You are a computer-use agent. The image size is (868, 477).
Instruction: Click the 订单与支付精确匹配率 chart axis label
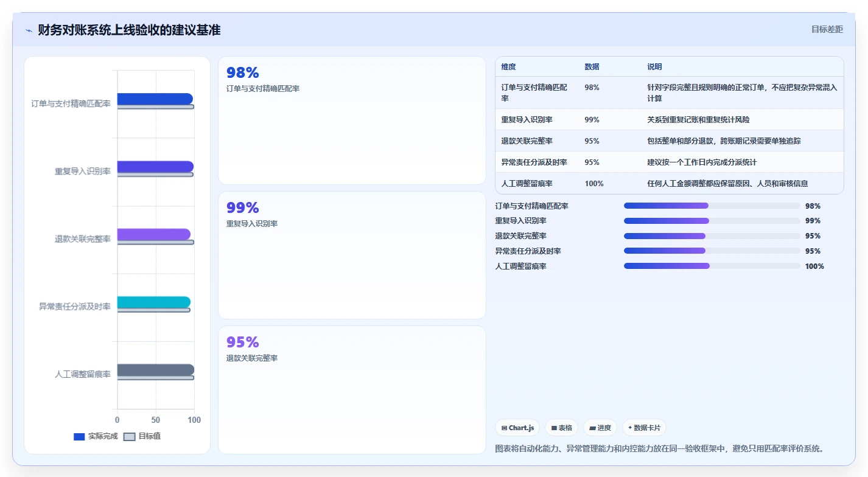[71, 104]
